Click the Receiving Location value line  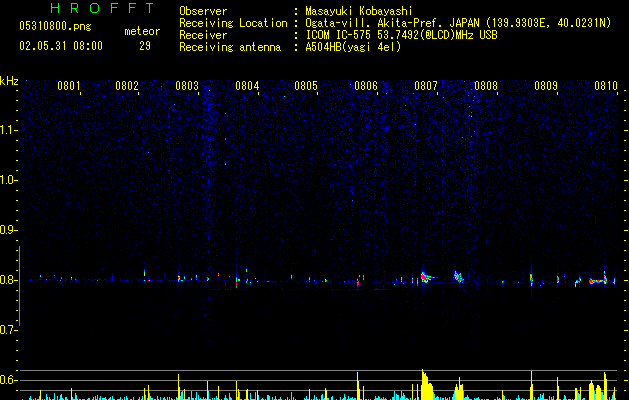[x=458, y=23]
